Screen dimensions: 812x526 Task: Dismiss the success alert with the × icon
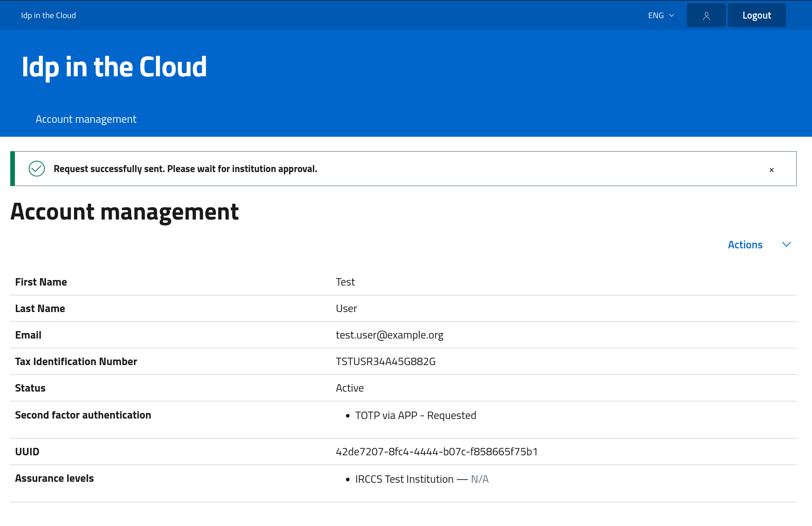pyautogui.click(x=772, y=170)
